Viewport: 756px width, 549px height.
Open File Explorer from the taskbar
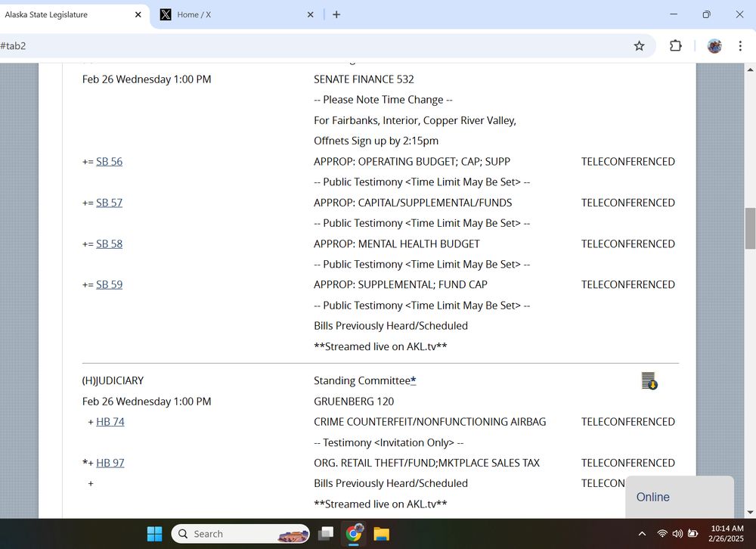tap(381, 534)
